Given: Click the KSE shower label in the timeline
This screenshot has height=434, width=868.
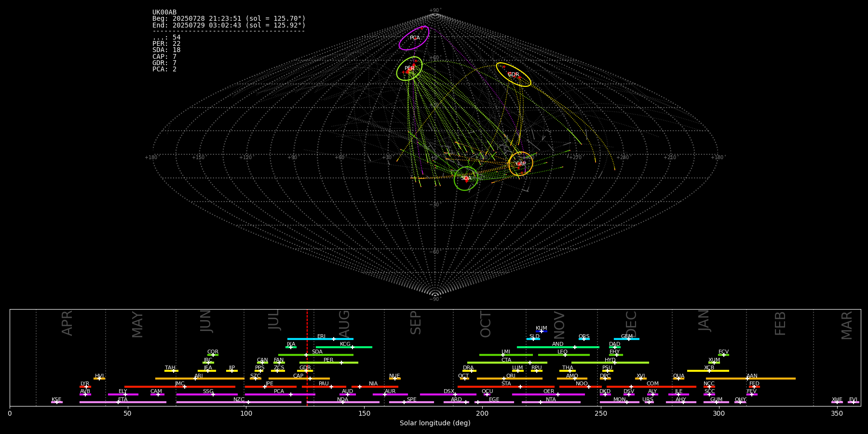Looking at the screenshot, I should pyautogui.click(x=57, y=400).
